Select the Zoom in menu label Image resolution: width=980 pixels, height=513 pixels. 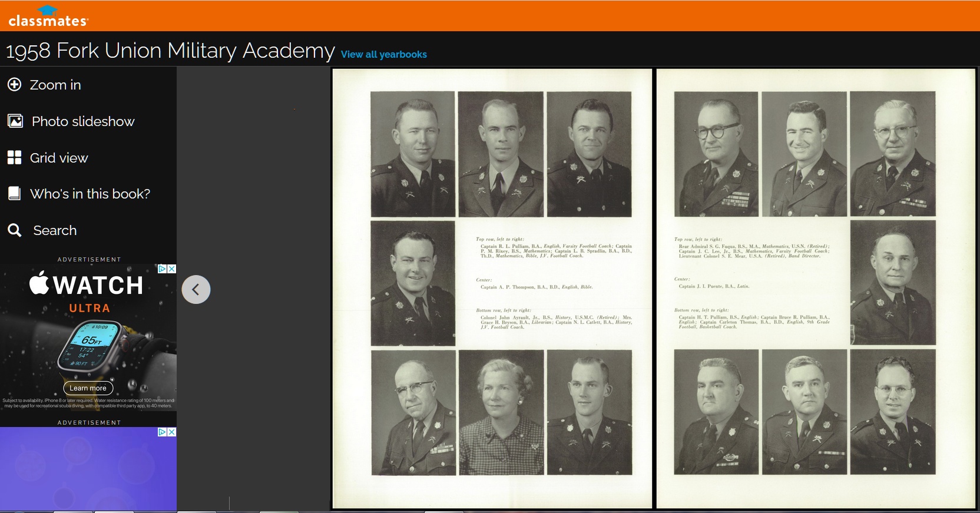point(55,85)
